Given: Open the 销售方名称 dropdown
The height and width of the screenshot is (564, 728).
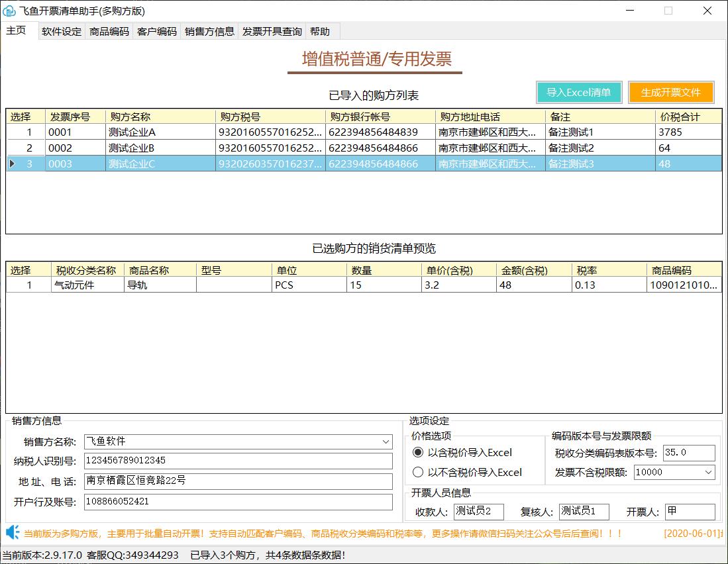Looking at the screenshot, I should [384, 442].
